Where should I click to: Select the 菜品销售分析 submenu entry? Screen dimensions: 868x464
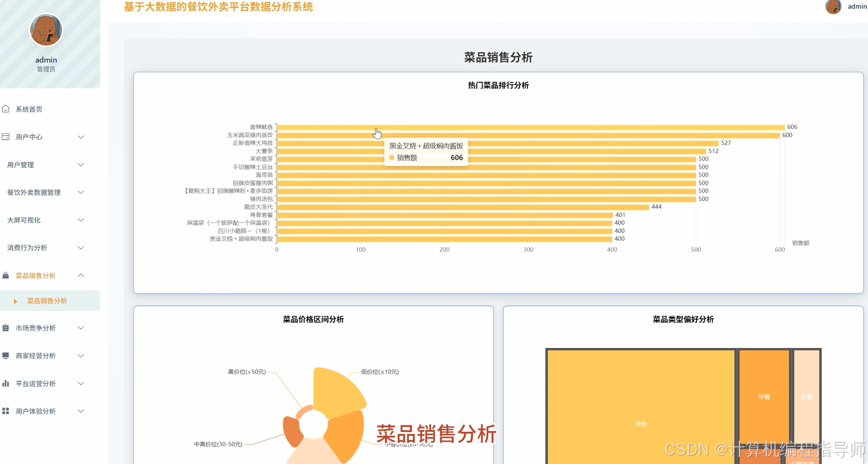click(46, 301)
